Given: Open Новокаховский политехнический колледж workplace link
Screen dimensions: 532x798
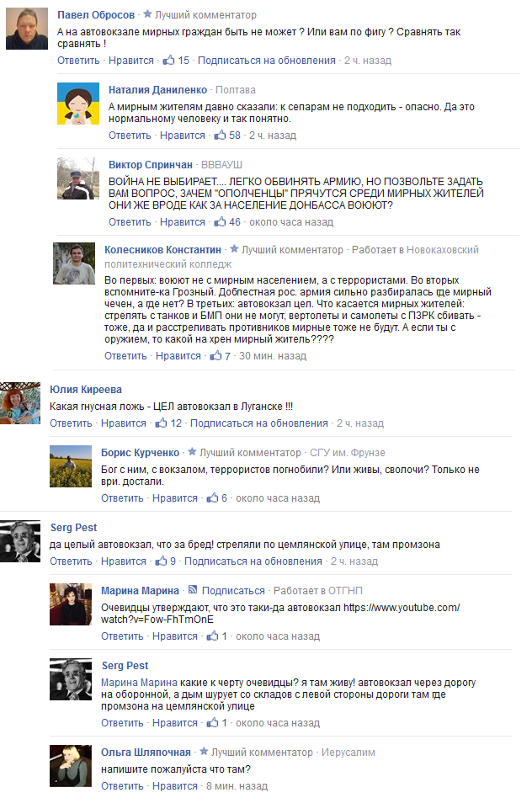Looking at the screenshot, I should (x=291, y=257).
